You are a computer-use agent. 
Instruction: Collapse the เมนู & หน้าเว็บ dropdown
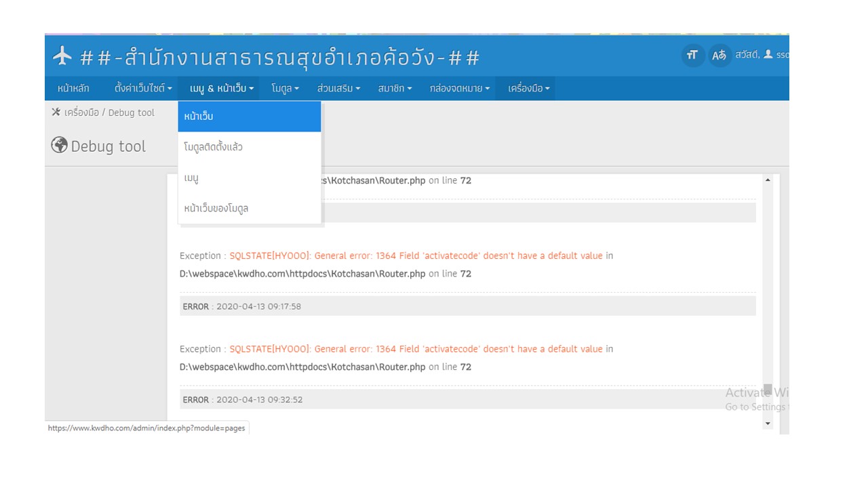click(222, 88)
